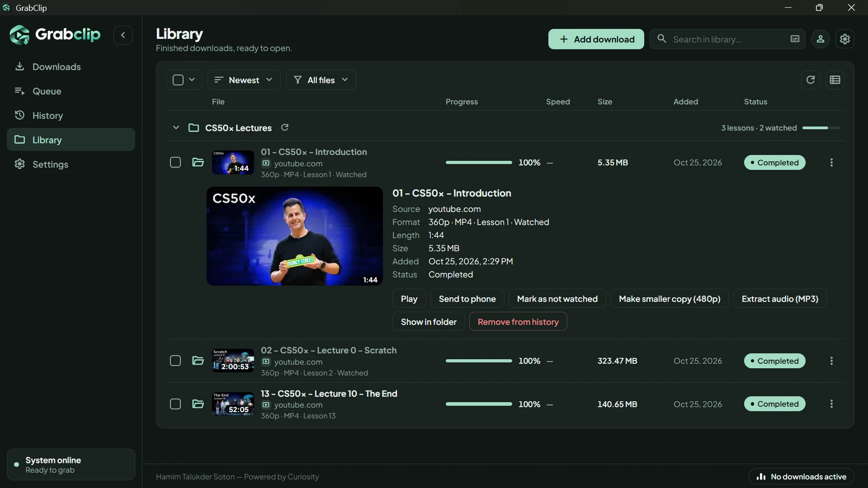Open the Newest sort dropdown
Viewport: 868px width, 488px height.
[x=244, y=80]
